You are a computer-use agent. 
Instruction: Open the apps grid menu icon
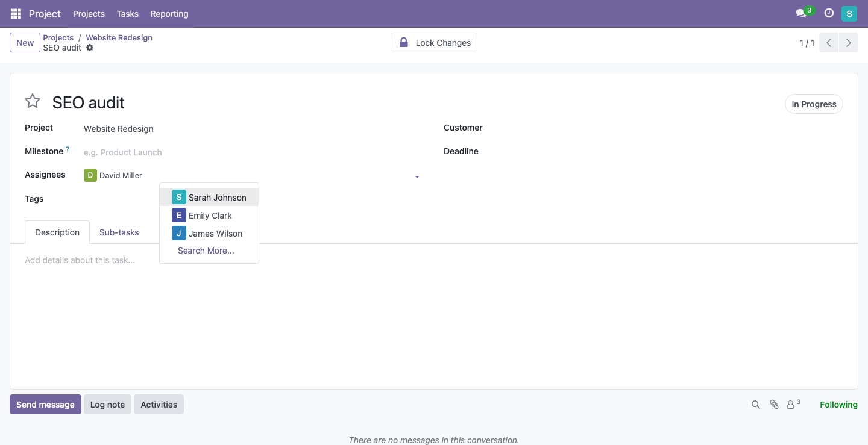(16, 14)
